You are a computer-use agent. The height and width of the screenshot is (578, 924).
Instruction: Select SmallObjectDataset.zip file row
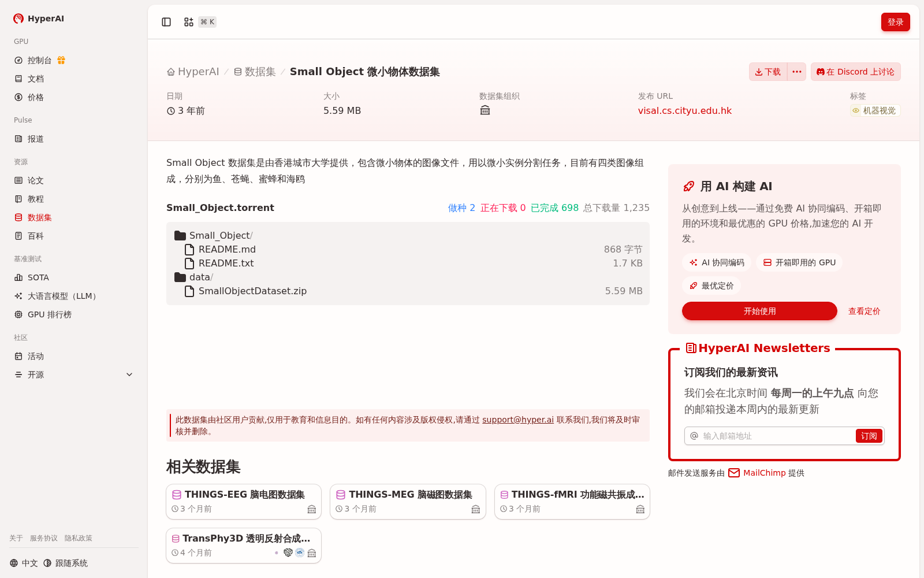coord(408,291)
